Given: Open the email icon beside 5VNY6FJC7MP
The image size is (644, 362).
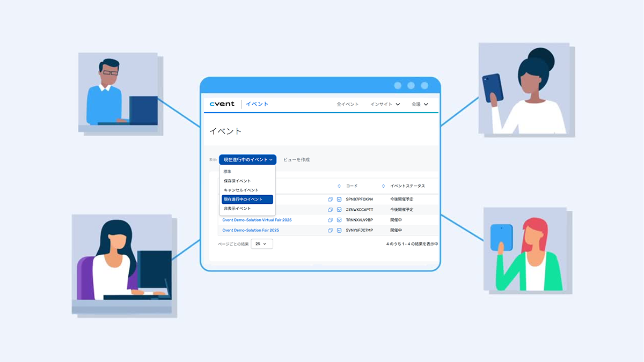Looking at the screenshot, I should tap(339, 230).
